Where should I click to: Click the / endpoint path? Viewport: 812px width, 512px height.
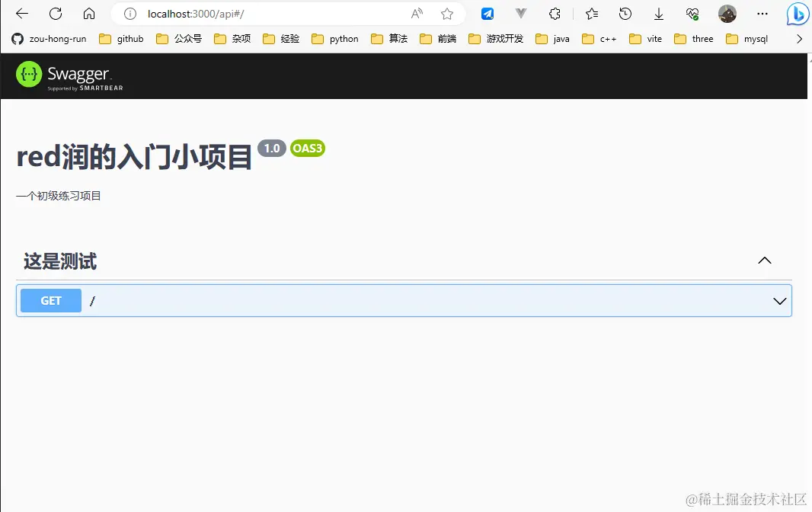(92, 301)
